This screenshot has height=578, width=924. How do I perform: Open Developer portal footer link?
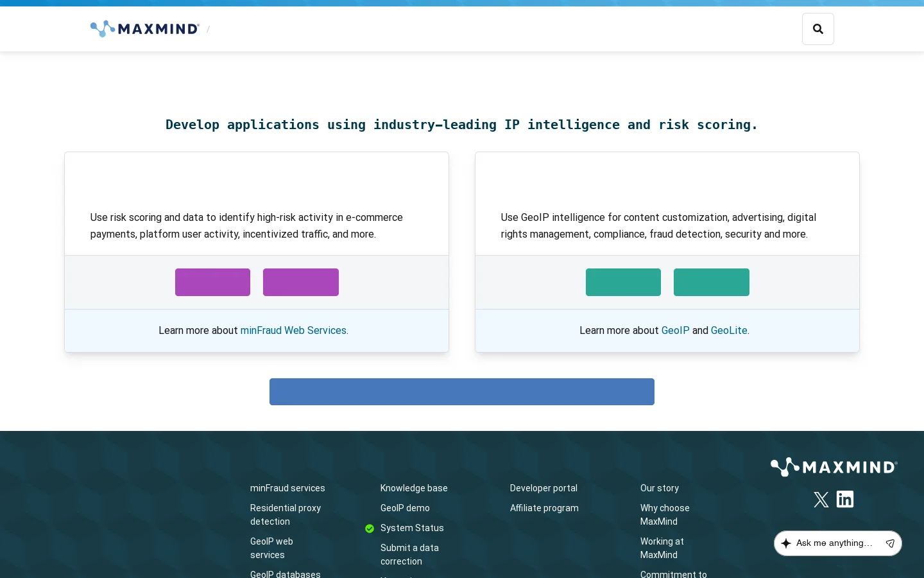tap(543, 488)
